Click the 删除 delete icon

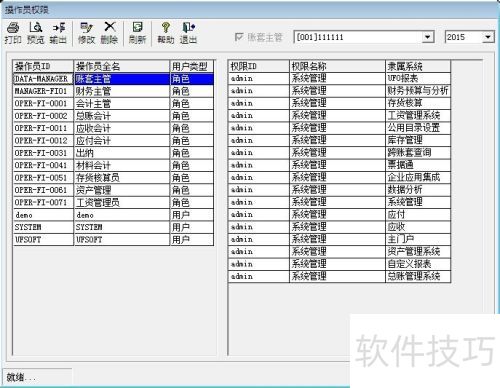click(x=109, y=33)
